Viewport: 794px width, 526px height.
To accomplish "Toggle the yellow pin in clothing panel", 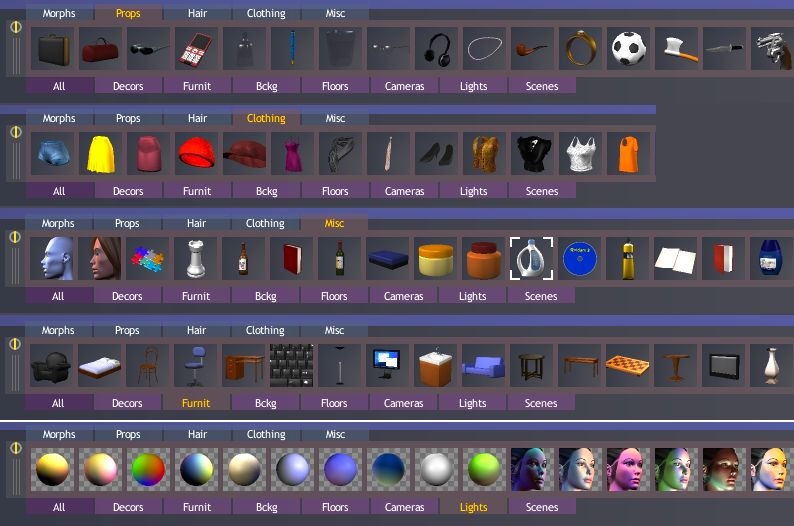I will click(x=16, y=132).
